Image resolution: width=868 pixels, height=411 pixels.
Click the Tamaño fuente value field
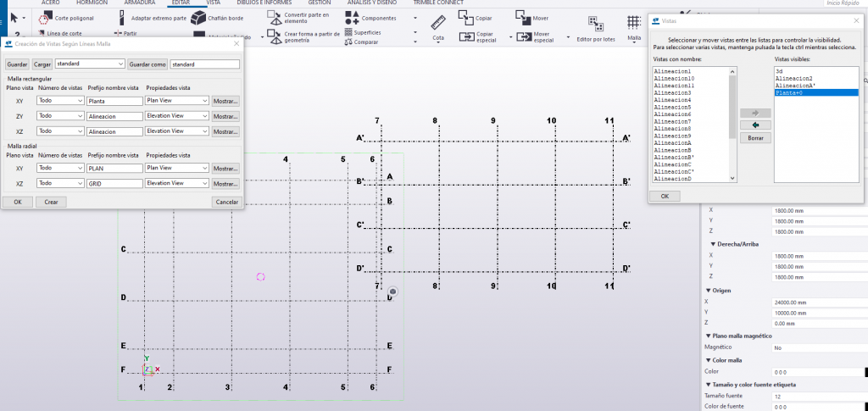[818, 396]
